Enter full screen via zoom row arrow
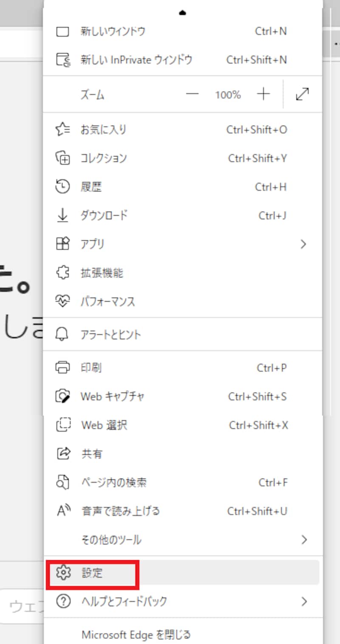The width and height of the screenshot is (340, 644). point(302,94)
